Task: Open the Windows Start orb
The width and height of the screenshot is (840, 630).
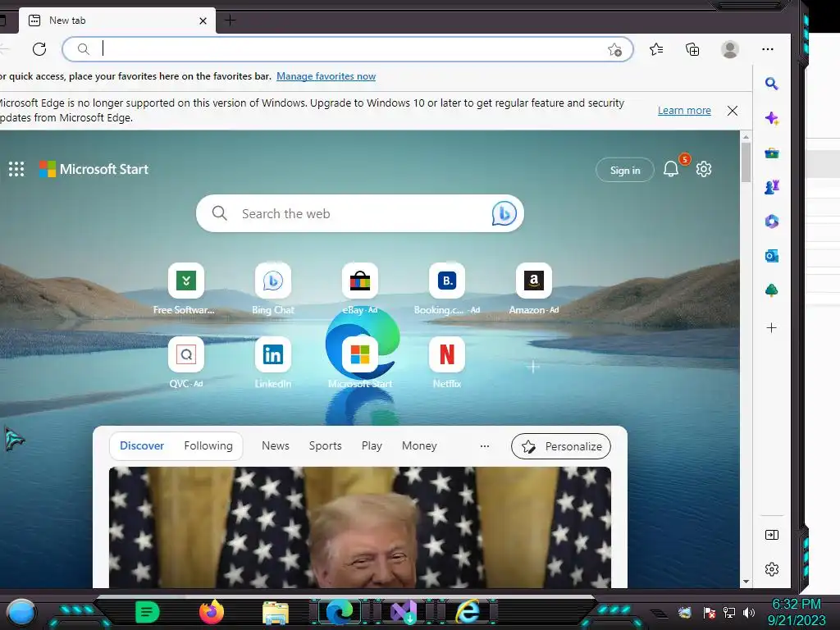Action: tap(21, 612)
